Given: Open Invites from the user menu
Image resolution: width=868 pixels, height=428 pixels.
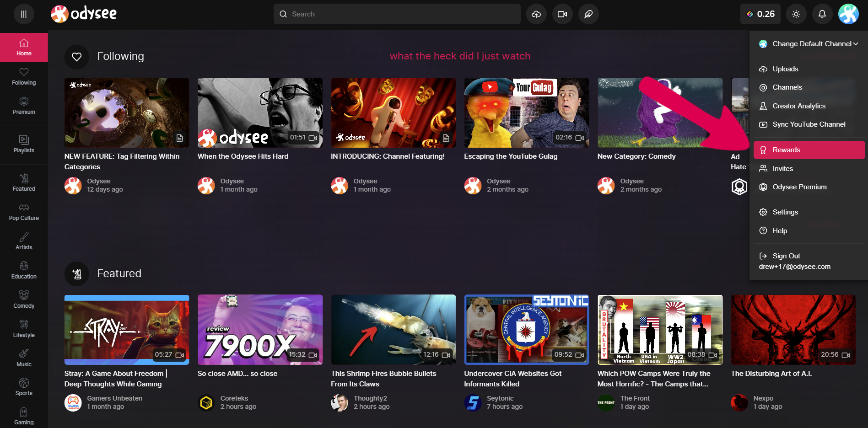Looking at the screenshot, I should (x=809, y=169).
